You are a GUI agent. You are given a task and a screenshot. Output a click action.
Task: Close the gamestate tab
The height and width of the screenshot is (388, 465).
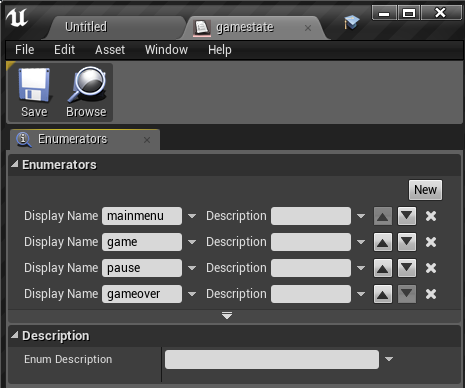(308, 28)
